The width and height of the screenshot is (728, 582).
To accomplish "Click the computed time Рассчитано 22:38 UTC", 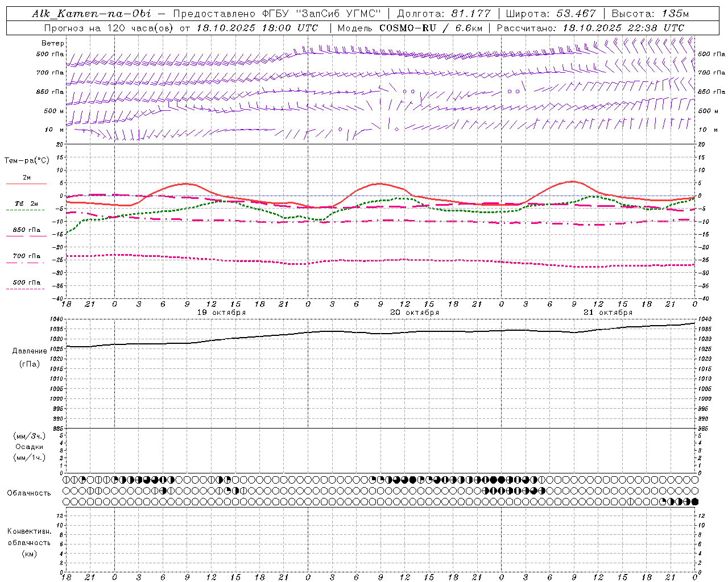I will [x=590, y=28].
